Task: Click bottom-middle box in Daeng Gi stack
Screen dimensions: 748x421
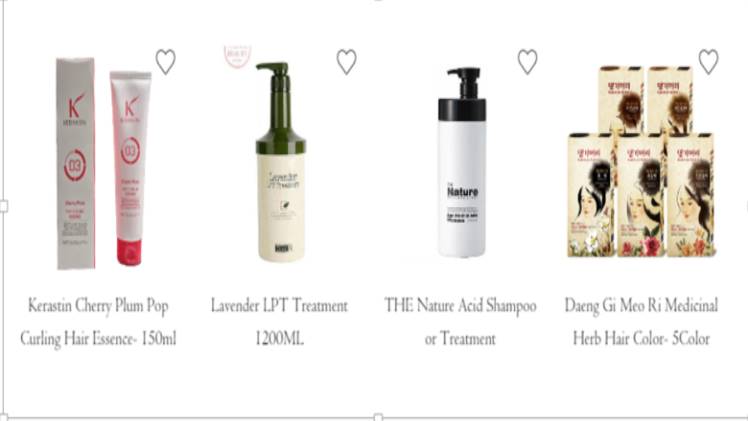Action: (640, 195)
